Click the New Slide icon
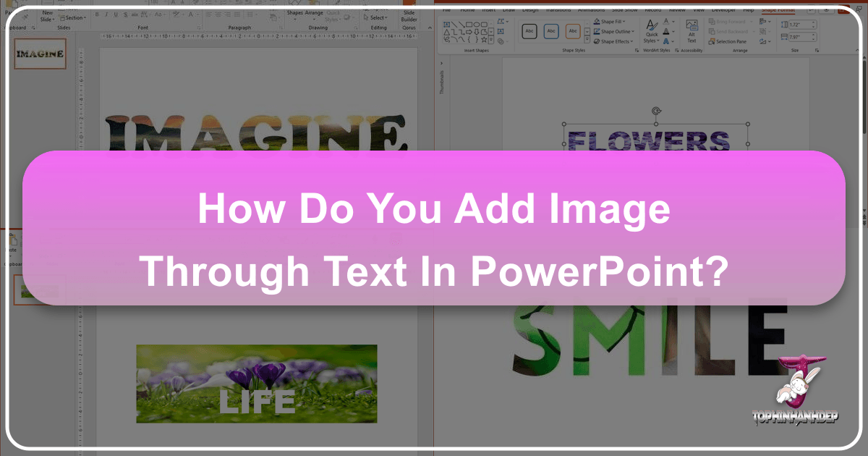Image resolution: width=868 pixels, height=456 pixels. tap(47, 16)
